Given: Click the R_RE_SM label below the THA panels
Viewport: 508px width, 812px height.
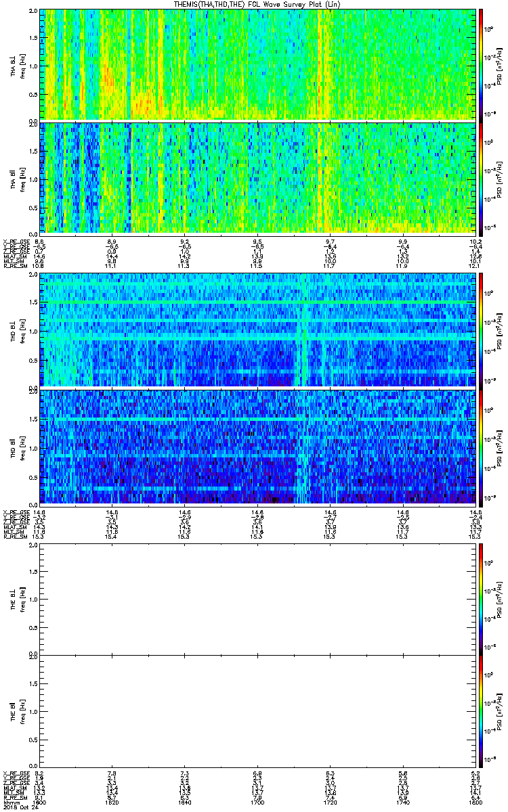Looking at the screenshot, I should (14, 266).
